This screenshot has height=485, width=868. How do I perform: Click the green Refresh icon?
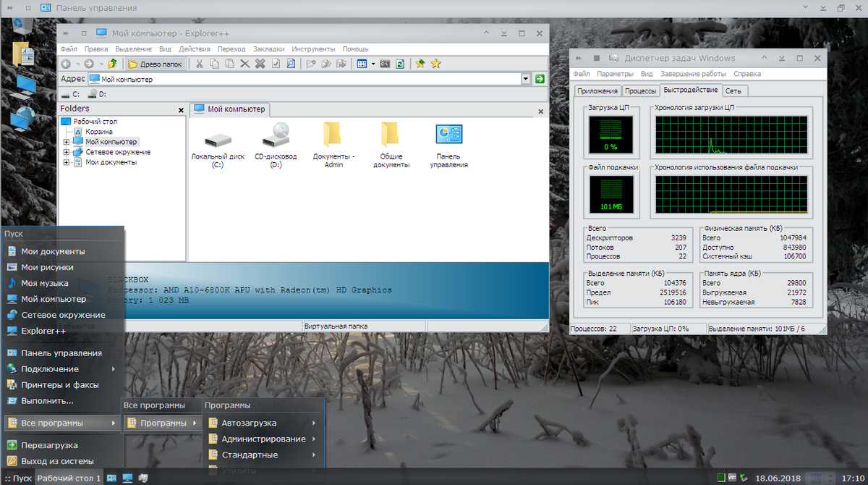400,64
